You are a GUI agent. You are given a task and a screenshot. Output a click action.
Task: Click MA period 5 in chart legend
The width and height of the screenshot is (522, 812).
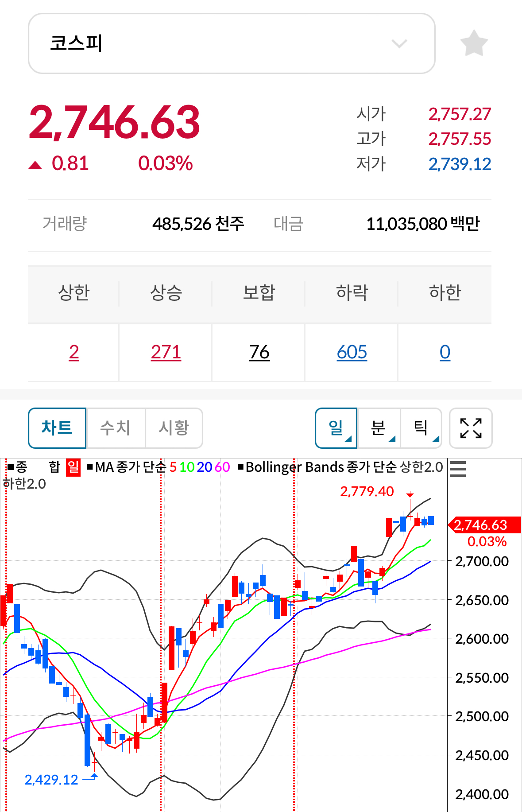coord(173,467)
